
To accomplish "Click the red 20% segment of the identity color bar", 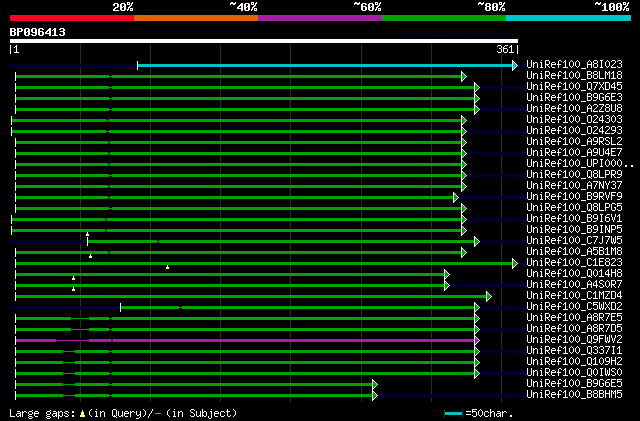I will pyautogui.click(x=72, y=18).
